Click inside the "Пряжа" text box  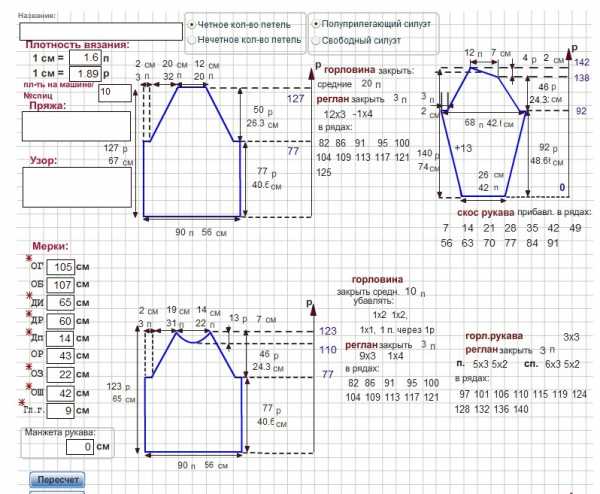pyautogui.click(x=76, y=125)
